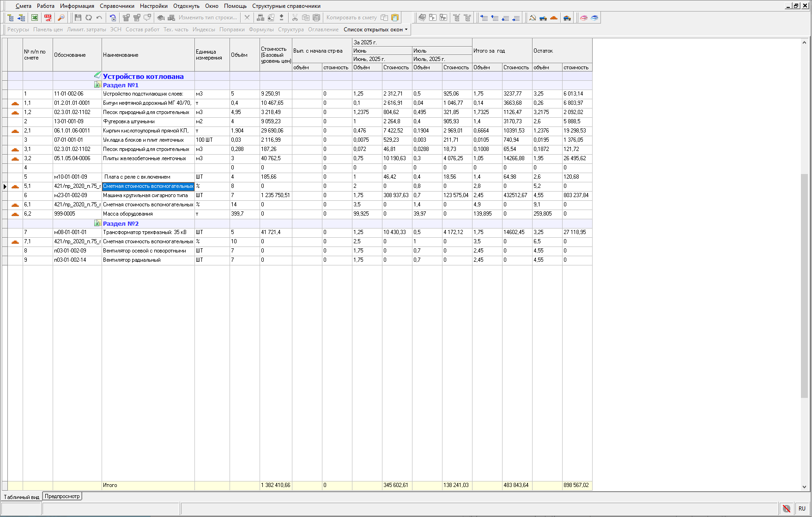Click the vertical scrollbar down arrow
Image resolution: width=812 pixels, height=517 pixels.
pos(804,487)
